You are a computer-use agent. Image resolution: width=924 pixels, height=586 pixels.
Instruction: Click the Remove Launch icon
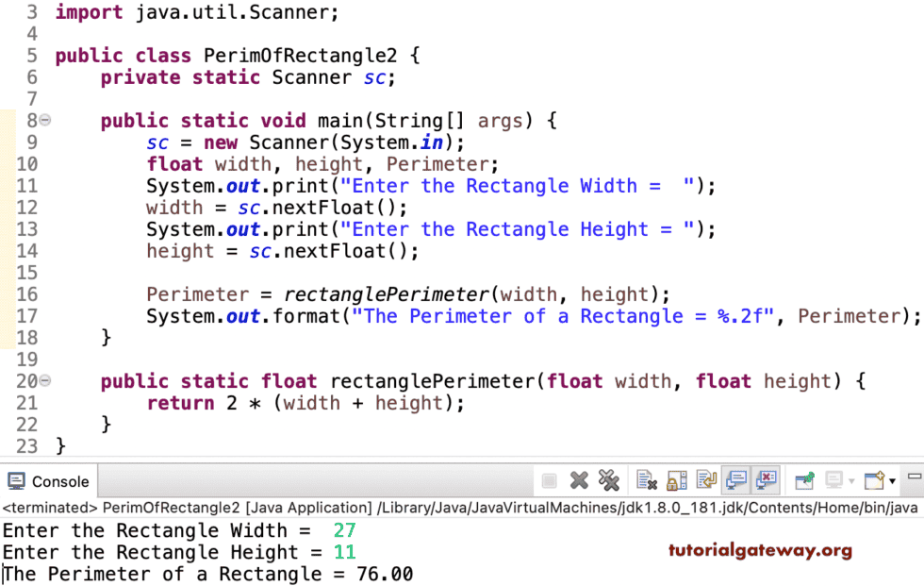[x=579, y=479]
